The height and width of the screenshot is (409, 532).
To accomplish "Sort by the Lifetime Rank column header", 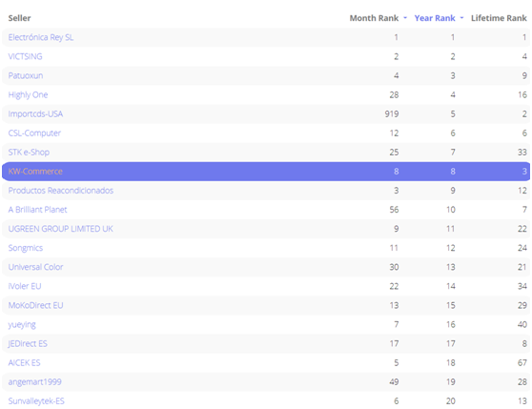I will pyautogui.click(x=499, y=18).
